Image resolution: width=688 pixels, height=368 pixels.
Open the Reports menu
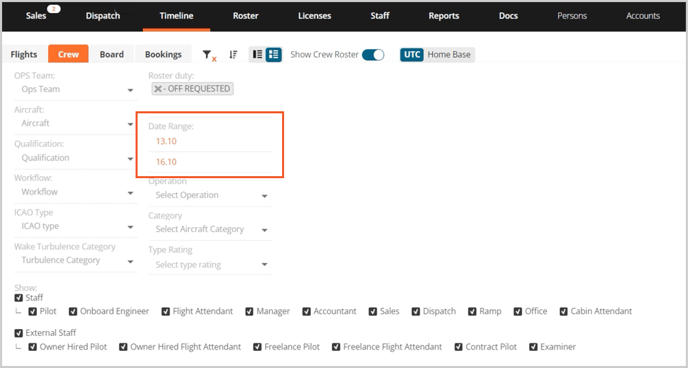[444, 16]
